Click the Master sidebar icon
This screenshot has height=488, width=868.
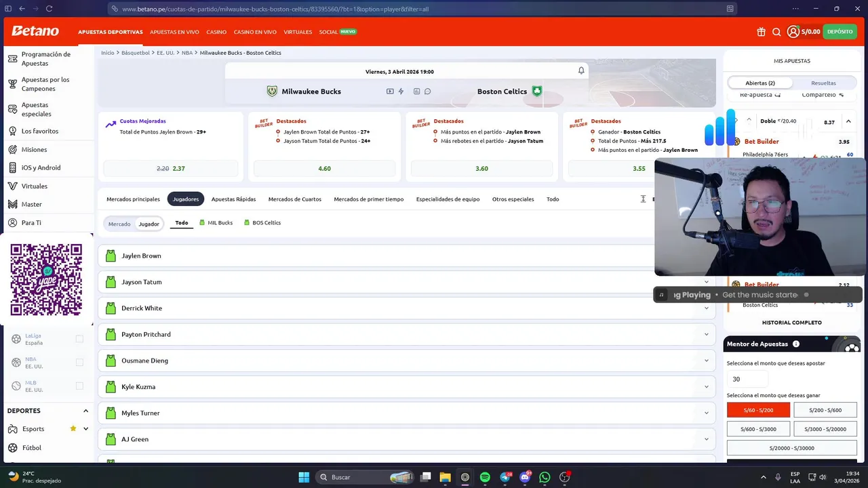[x=12, y=204]
